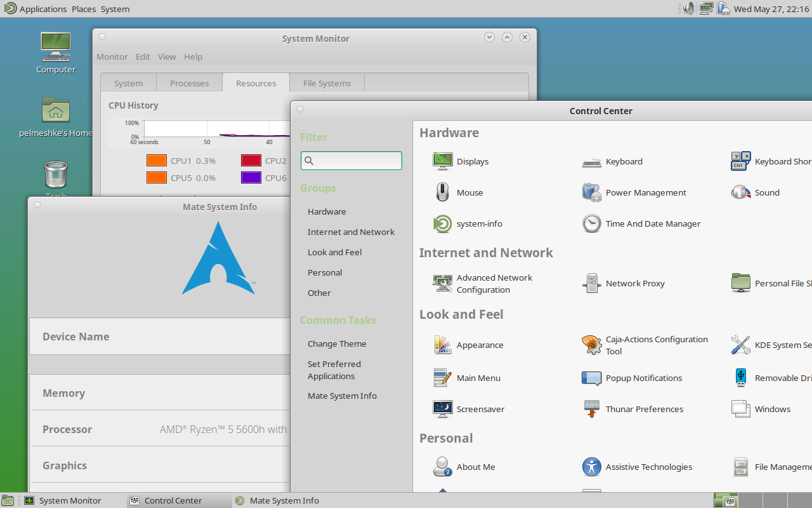Launch the system-info item under Hardware
The width and height of the screenshot is (812, 508).
(468, 224)
